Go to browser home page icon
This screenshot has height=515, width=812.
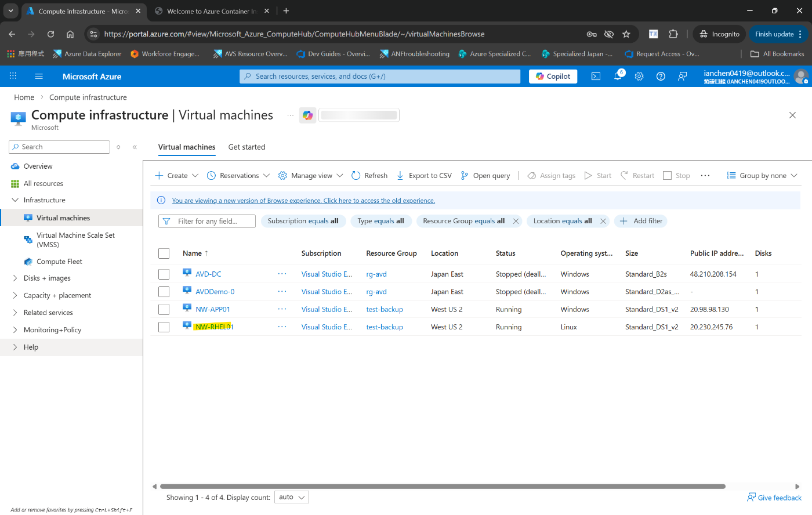(70, 34)
